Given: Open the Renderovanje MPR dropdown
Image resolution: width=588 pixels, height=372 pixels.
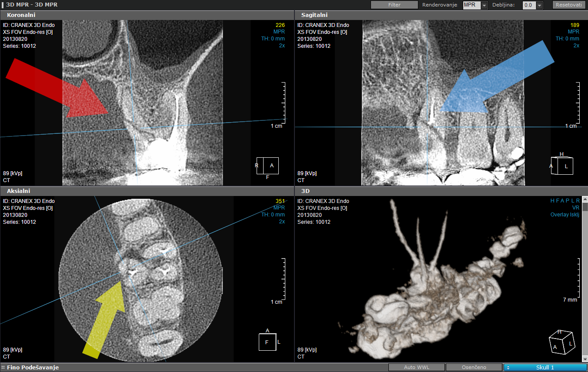Looking at the screenshot, I should pos(484,5).
